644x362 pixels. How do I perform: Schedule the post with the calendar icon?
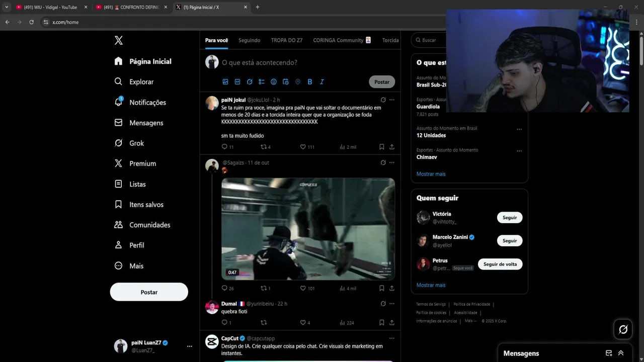[286, 82]
